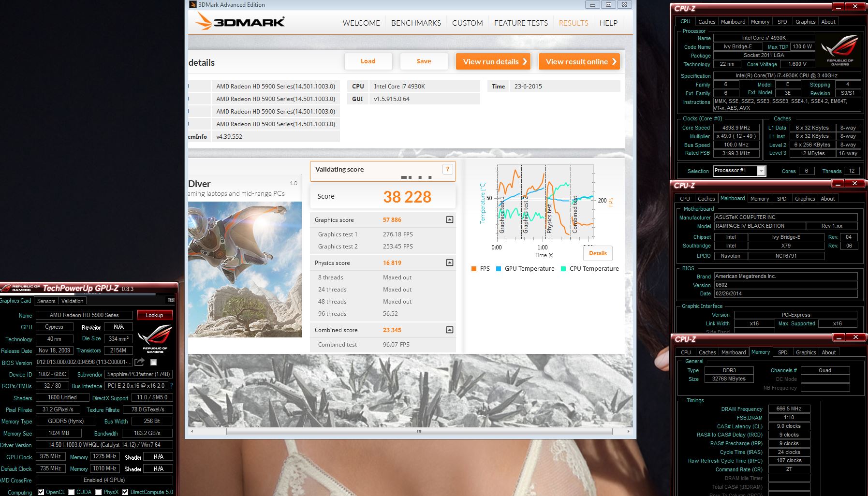The height and width of the screenshot is (496, 868).
Task: Click the AMD CrossFire Enabled (4 GPUs) field
Action: (104, 480)
